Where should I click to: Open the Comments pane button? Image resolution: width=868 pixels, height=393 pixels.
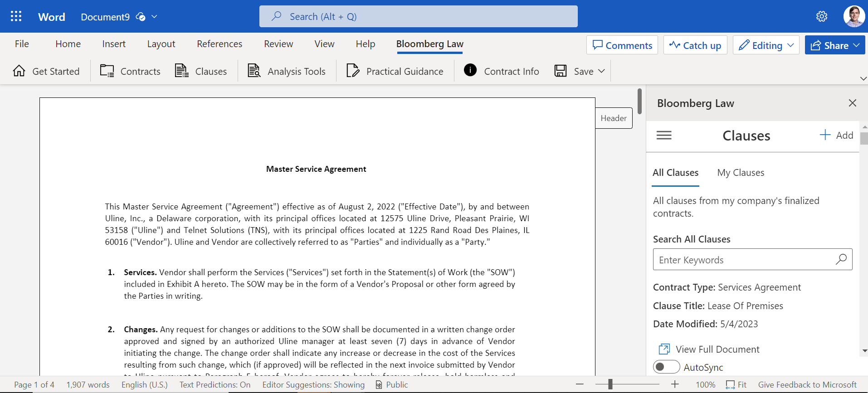pyautogui.click(x=622, y=45)
